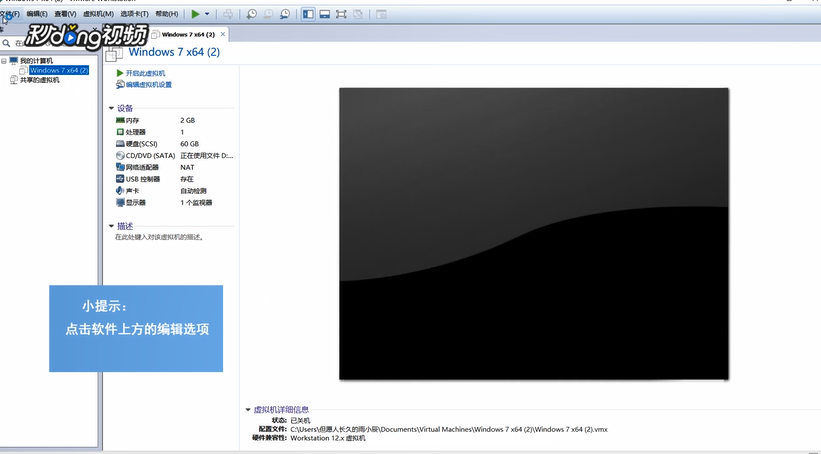Screen dimensions: 821x454
Task: Open the 显示器 device entry
Action: tap(136, 203)
